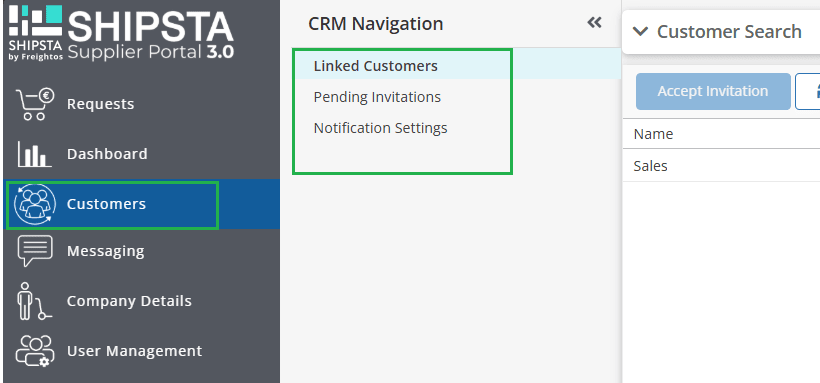Viewport: 820px width, 383px height.
Task: Open Pending Invitations
Action: coord(377,97)
